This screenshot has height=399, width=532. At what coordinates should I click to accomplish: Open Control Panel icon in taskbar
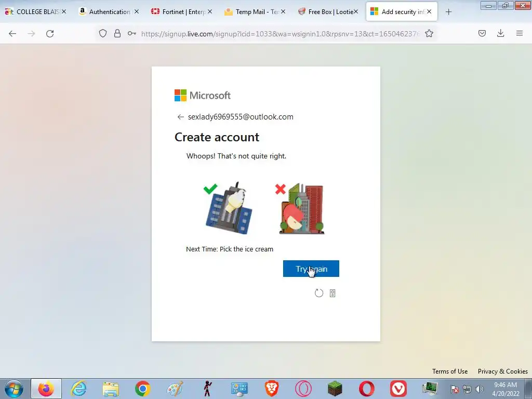pos(239,389)
